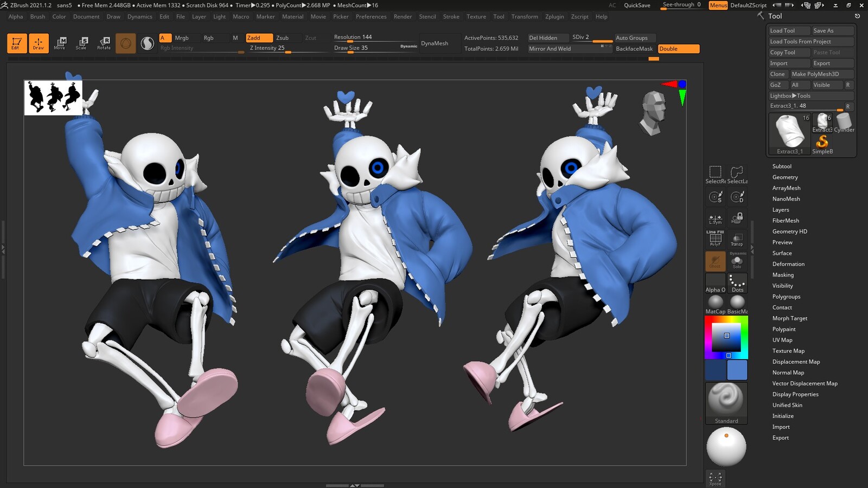Screen dimensions: 868x488
Task: Expand the Polygroups section
Action: (786, 297)
